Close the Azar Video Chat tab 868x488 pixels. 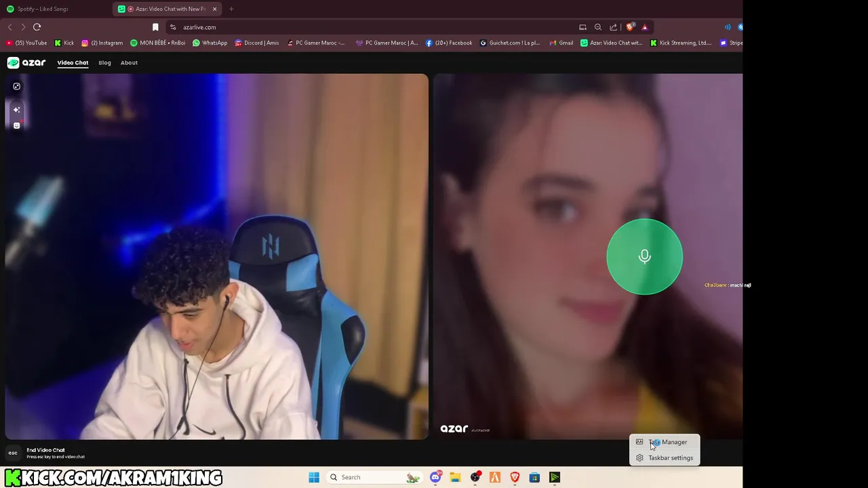click(214, 9)
